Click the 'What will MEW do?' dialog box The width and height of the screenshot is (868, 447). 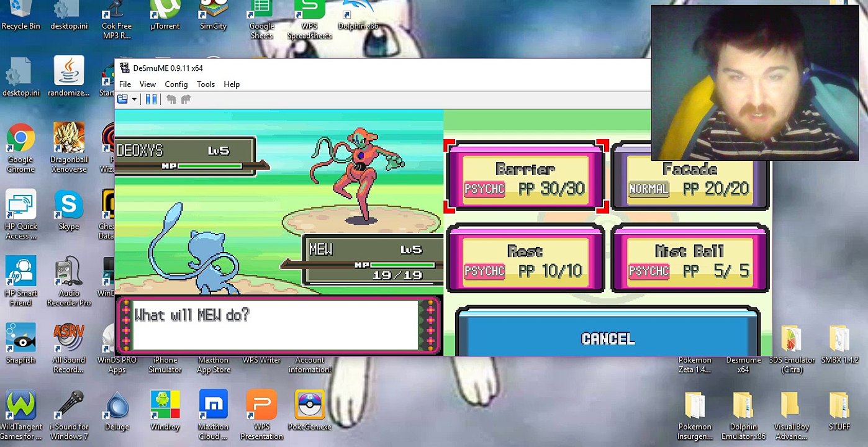pos(279,325)
